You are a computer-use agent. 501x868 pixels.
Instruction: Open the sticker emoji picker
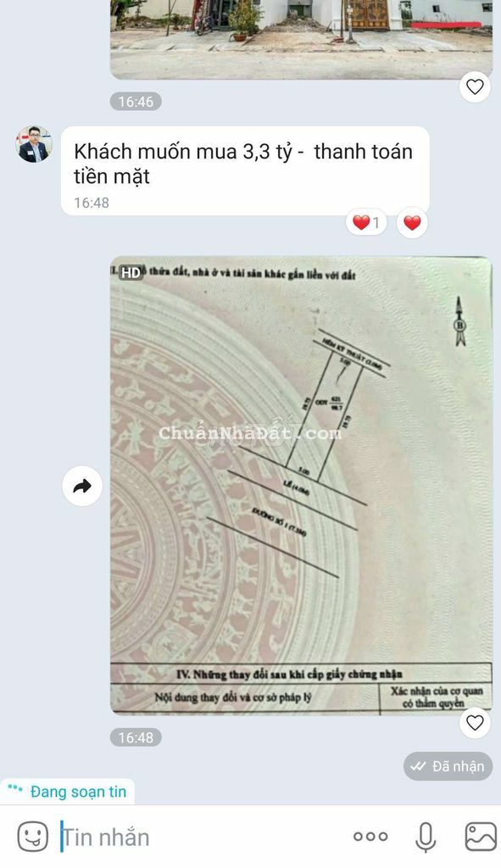coord(33,837)
